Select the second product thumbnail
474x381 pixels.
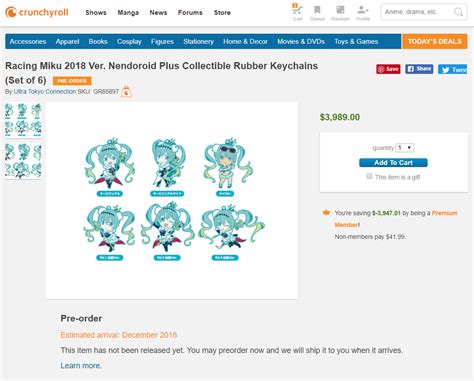click(x=23, y=161)
